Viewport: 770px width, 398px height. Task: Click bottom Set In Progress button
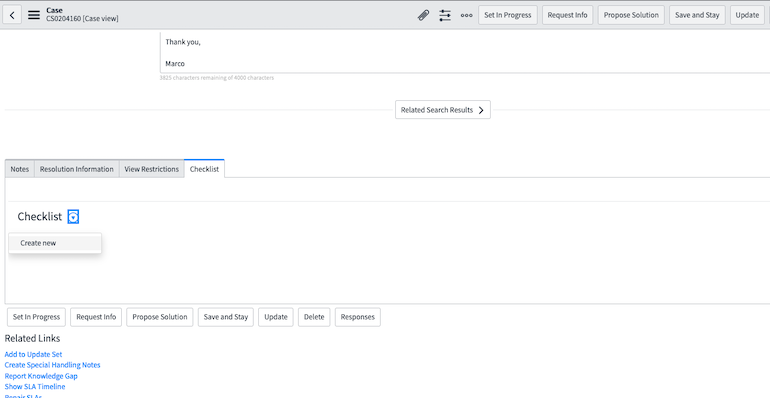point(36,317)
